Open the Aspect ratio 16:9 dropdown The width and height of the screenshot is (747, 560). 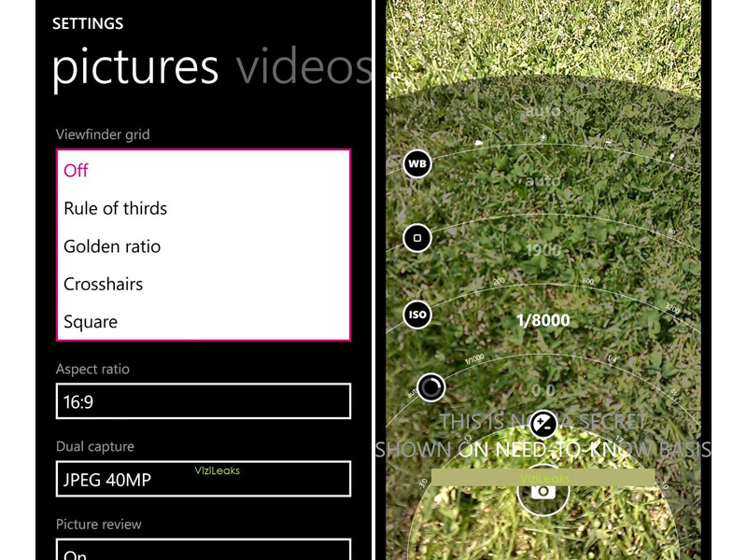pyautogui.click(x=204, y=401)
